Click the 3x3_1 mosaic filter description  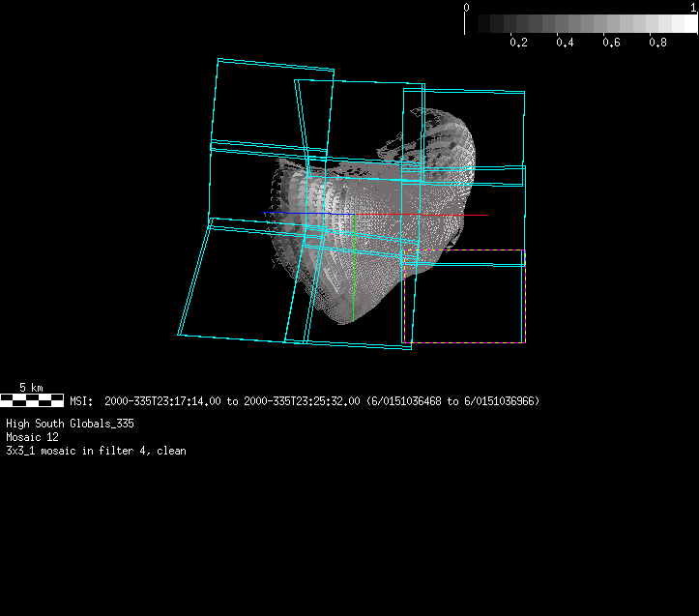point(96,451)
